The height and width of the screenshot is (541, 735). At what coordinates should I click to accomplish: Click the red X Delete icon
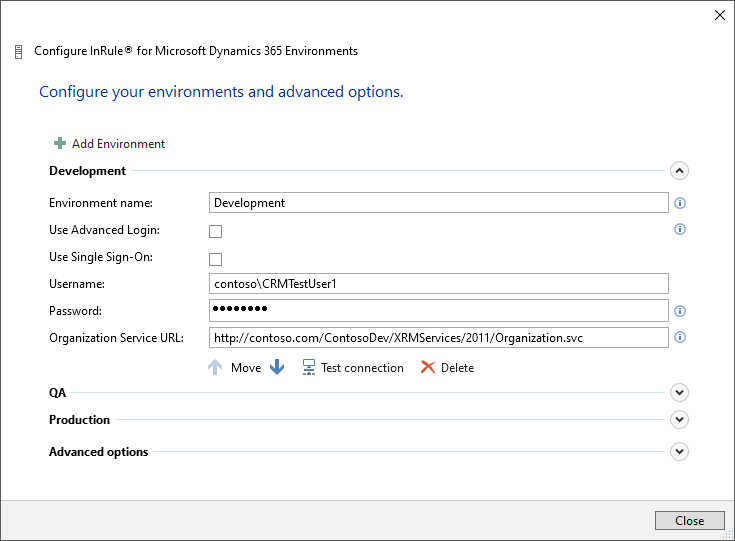click(428, 368)
